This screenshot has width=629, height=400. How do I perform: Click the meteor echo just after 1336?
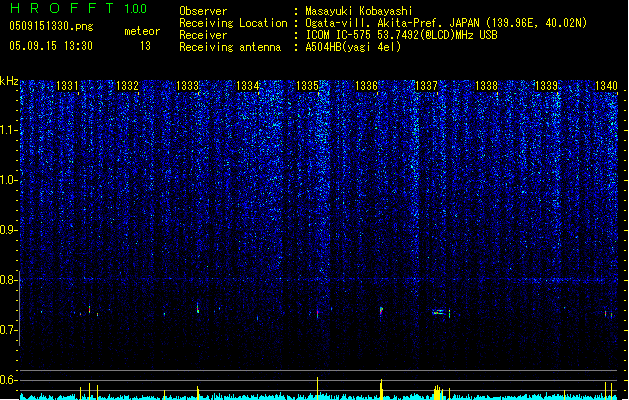click(381, 311)
